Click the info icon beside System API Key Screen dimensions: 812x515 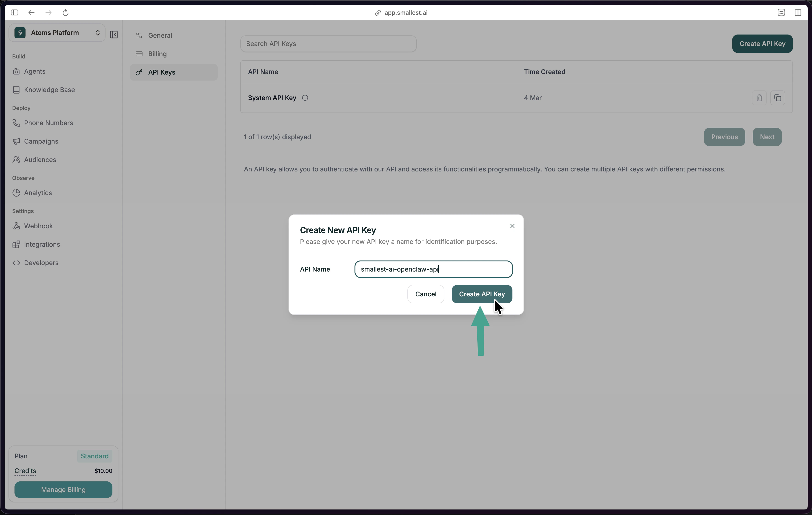[x=305, y=98]
